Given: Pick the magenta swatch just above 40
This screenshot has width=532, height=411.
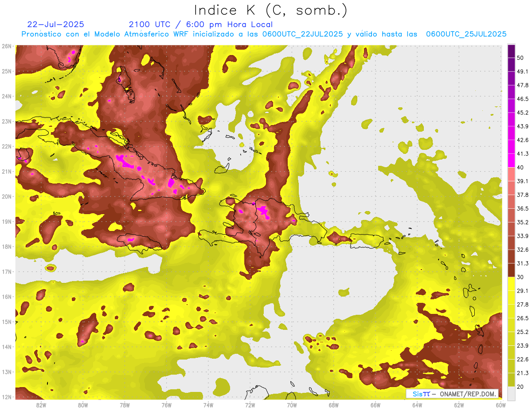Looking at the screenshot, I should coord(512,160).
